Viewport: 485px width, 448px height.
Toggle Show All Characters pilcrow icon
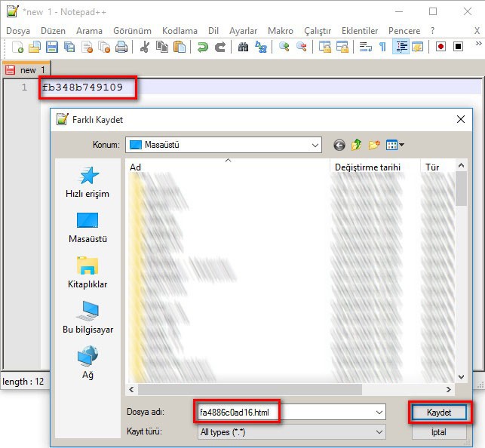coord(382,47)
